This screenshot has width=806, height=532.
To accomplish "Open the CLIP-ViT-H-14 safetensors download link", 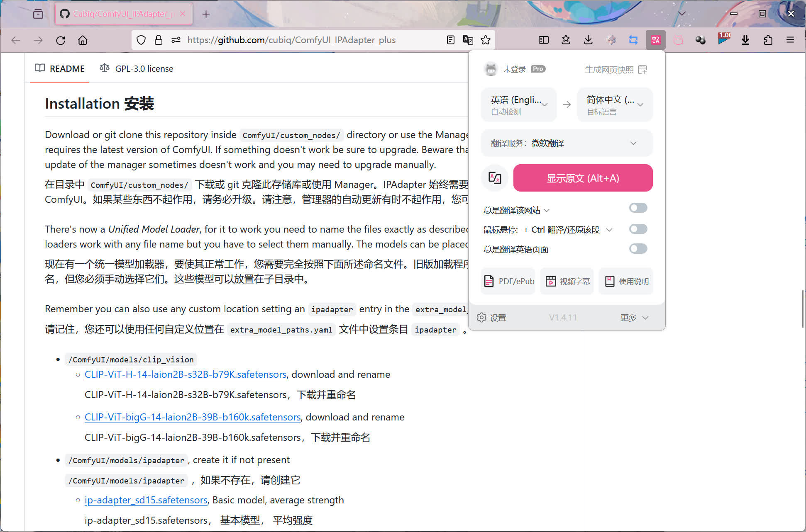I will pos(185,374).
